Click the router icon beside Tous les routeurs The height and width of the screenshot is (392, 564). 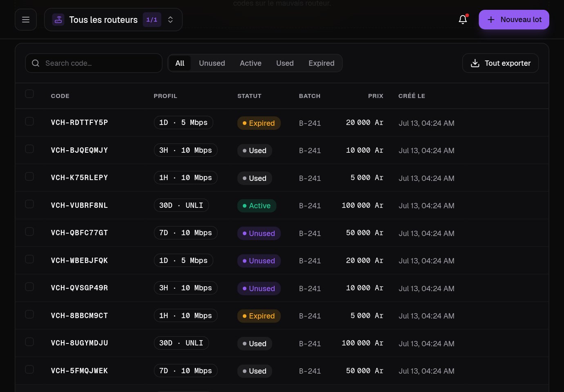tap(58, 20)
